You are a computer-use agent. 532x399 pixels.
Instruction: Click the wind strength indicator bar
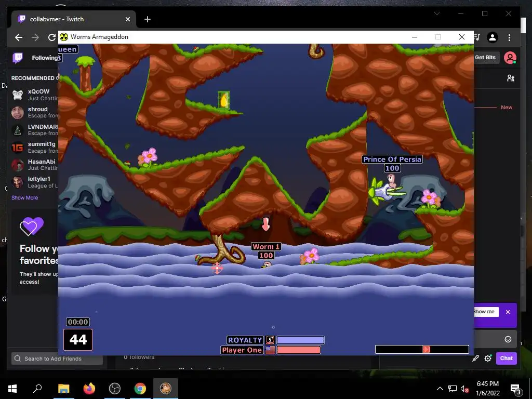[x=422, y=349]
